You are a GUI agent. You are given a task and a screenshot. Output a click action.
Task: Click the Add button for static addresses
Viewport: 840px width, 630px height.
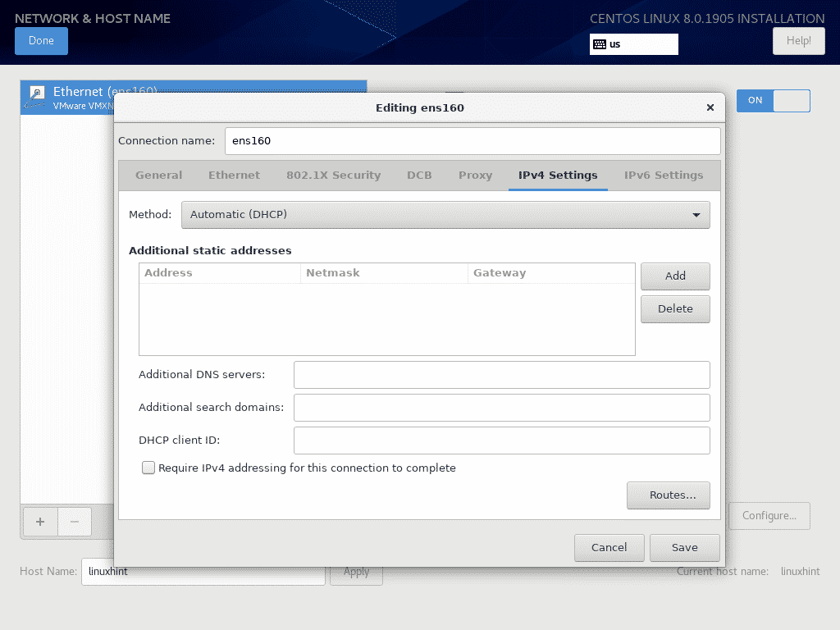coord(675,276)
